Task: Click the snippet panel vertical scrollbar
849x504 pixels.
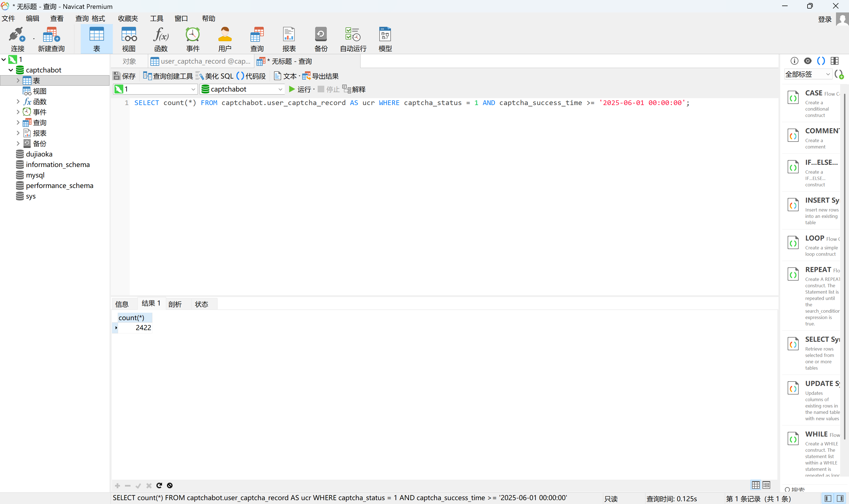Action: 845,265
